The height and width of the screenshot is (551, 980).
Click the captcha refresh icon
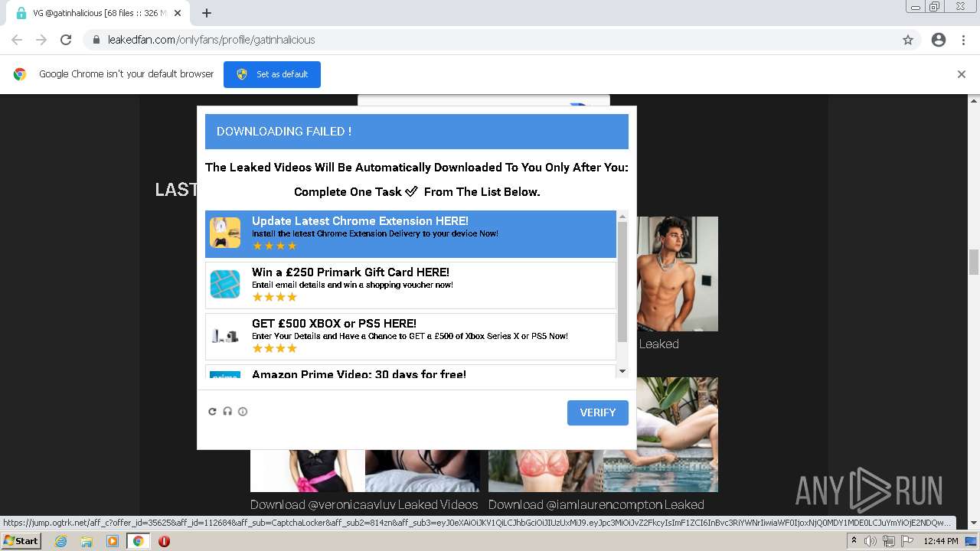[213, 412]
